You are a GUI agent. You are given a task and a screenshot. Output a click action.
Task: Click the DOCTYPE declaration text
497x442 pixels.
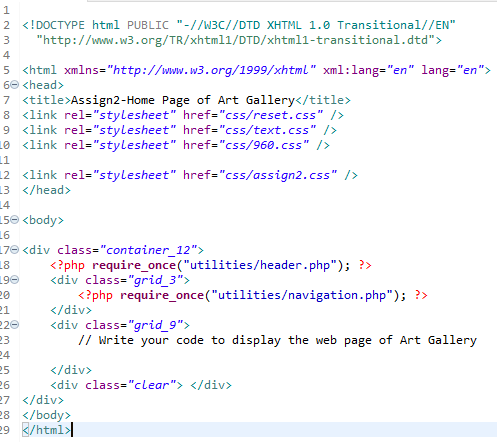pyautogui.click(x=239, y=25)
